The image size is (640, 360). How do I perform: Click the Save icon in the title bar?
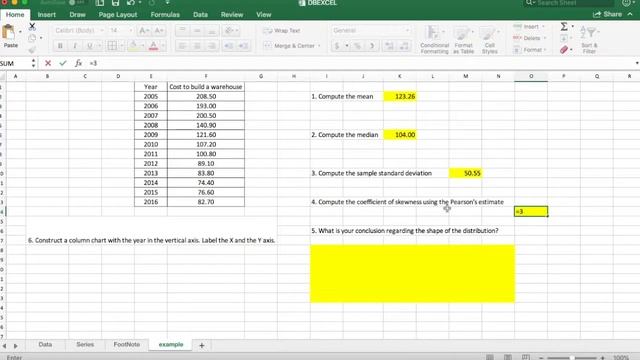click(x=116, y=3)
